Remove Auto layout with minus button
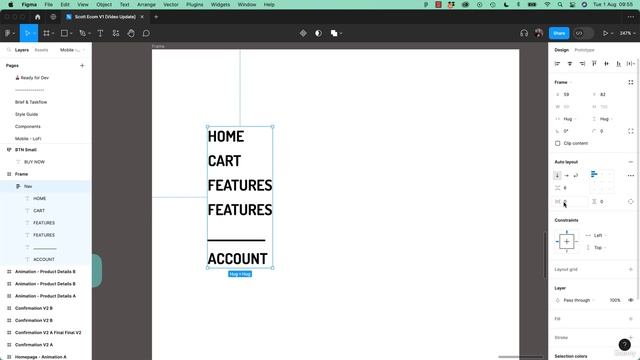The image size is (640, 360). (631, 162)
